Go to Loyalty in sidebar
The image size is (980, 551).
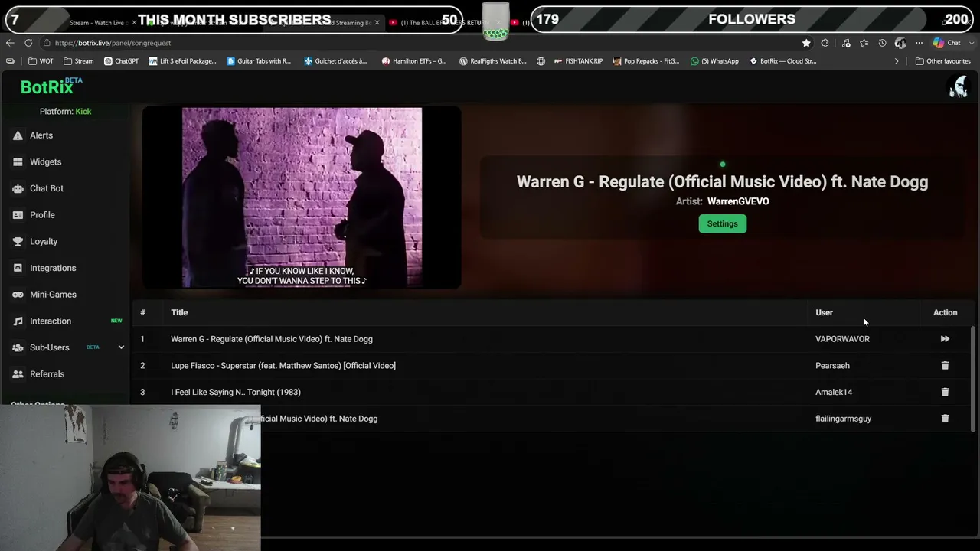tap(44, 242)
